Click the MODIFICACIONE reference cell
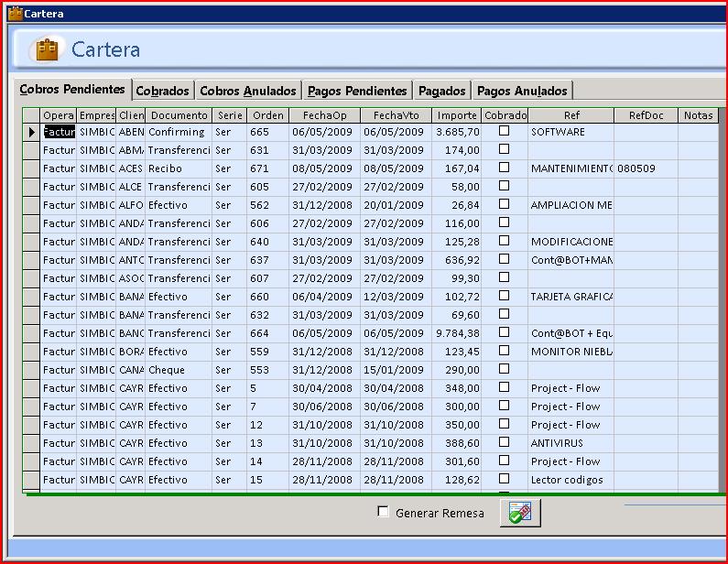 (x=571, y=243)
